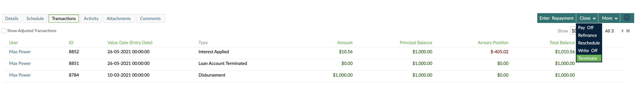Viewport: 644px width, 105px height.
Task: Open the More dropdown menu
Action: point(609,18)
